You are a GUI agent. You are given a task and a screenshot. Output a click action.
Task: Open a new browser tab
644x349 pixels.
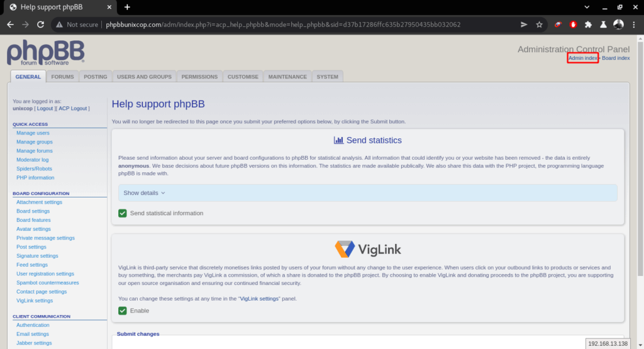click(x=127, y=7)
